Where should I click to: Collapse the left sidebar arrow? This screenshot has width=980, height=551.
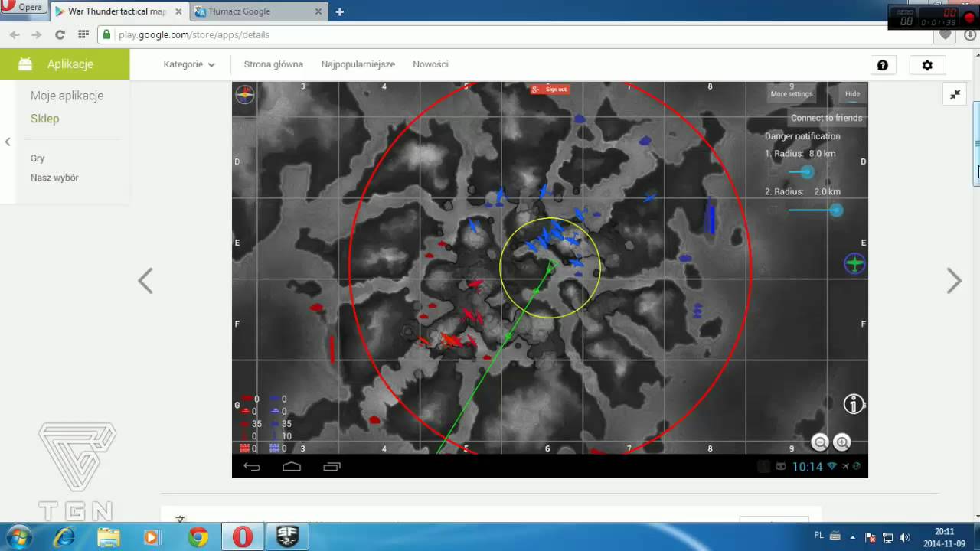click(x=8, y=142)
